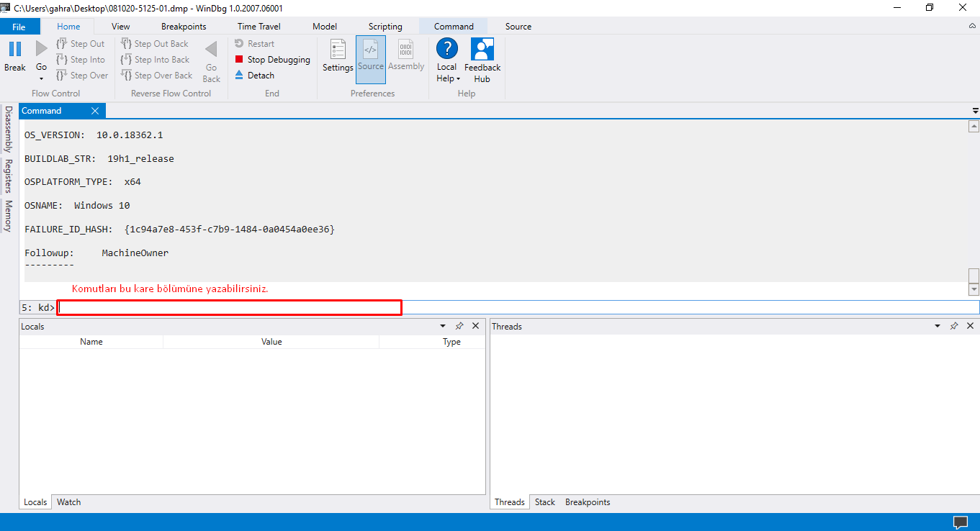
Task: Click the OS_VERSION 10.0.18362.1 line
Action: pyautogui.click(x=94, y=135)
